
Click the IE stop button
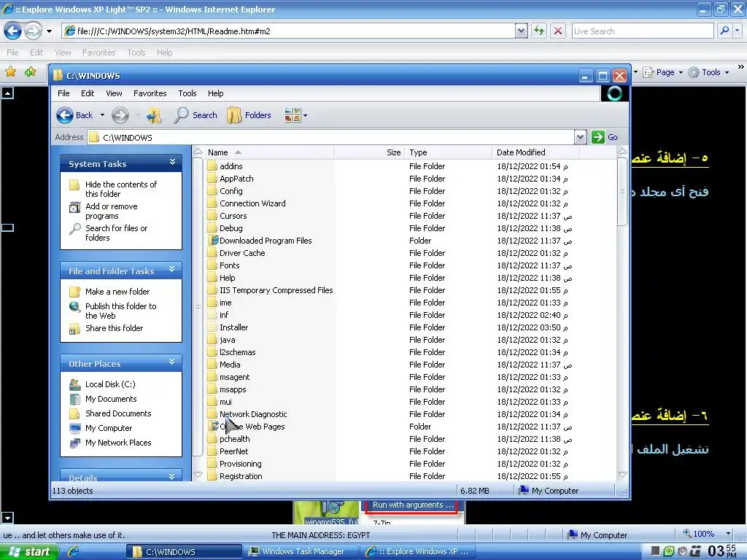(558, 31)
